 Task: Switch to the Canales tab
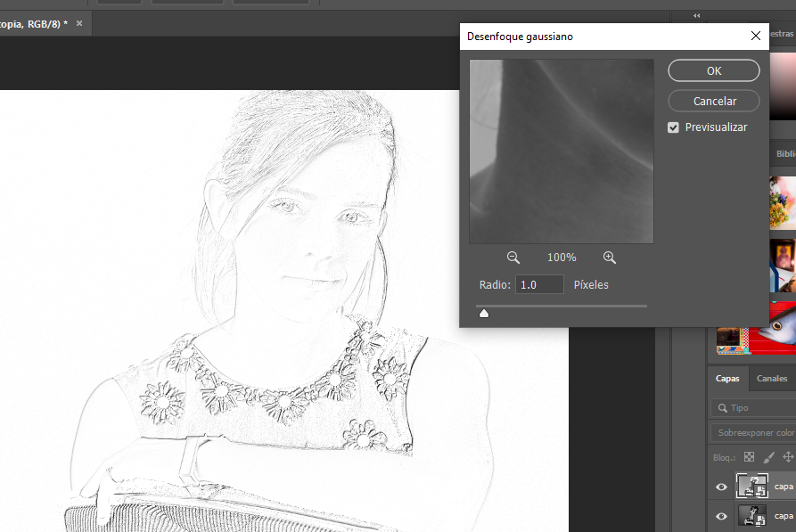click(x=771, y=378)
